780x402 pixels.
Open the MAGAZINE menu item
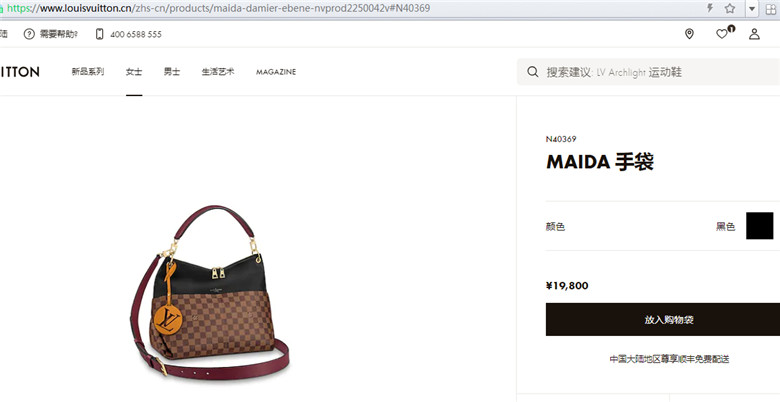pyautogui.click(x=276, y=72)
